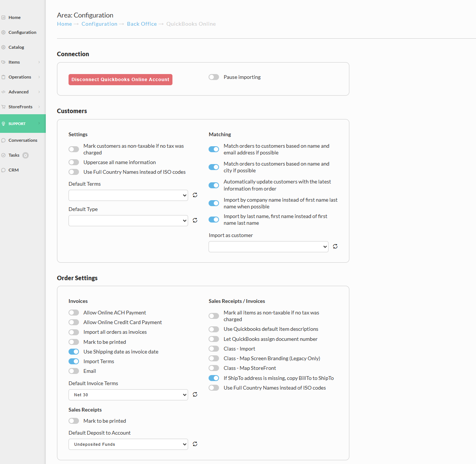The width and height of the screenshot is (476, 464).
Task: Follow the Back Office breadcrumb link
Action: coord(142,24)
